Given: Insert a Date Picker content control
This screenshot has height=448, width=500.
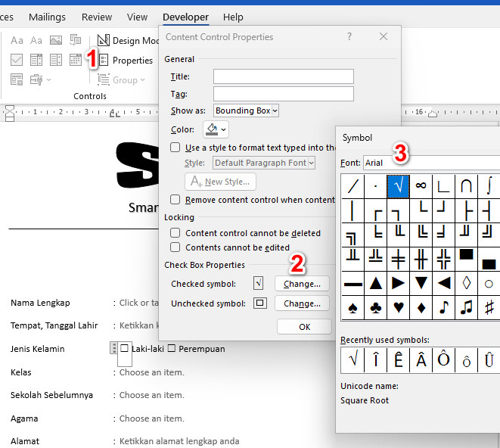Looking at the screenshot, I should pos(76,60).
